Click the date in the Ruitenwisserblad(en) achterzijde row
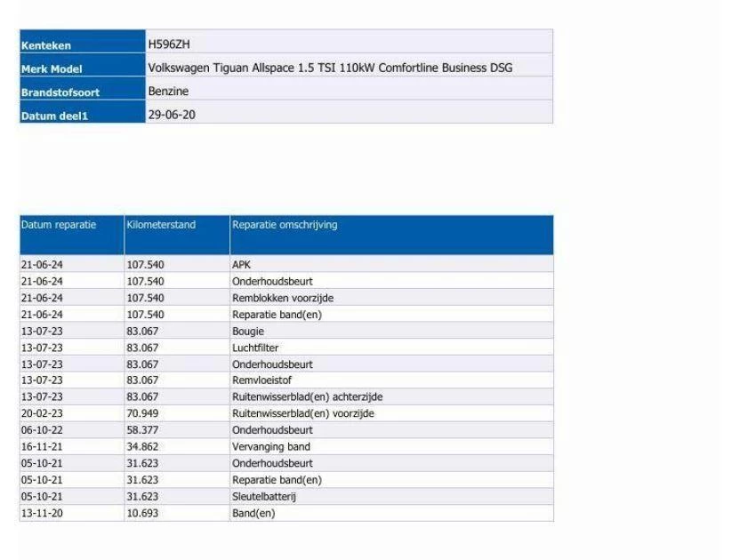The image size is (748, 560). 42,397
